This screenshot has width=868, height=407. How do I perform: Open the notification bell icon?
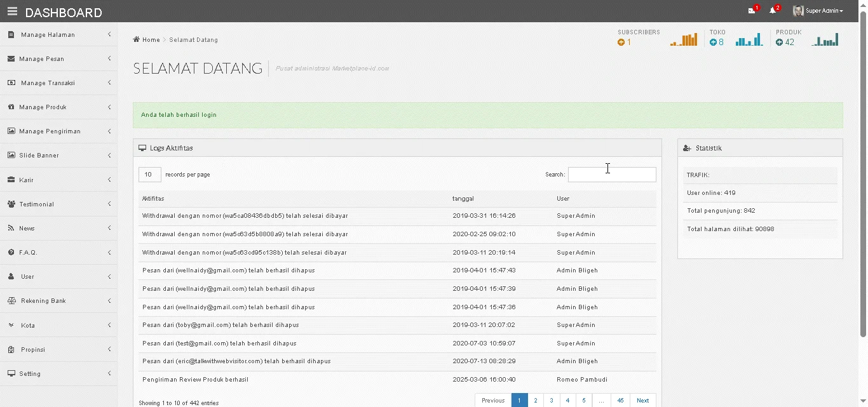(x=773, y=11)
